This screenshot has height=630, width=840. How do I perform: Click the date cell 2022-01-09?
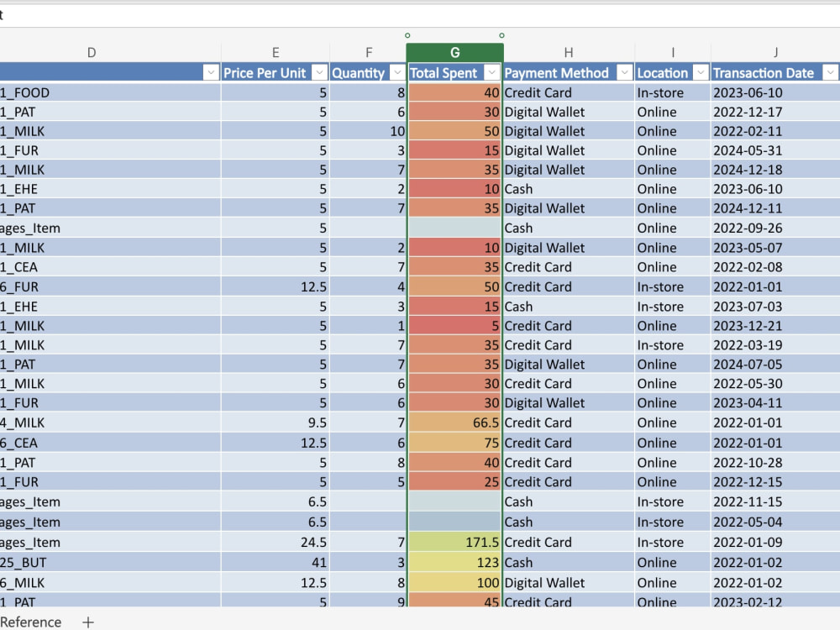pos(775,542)
